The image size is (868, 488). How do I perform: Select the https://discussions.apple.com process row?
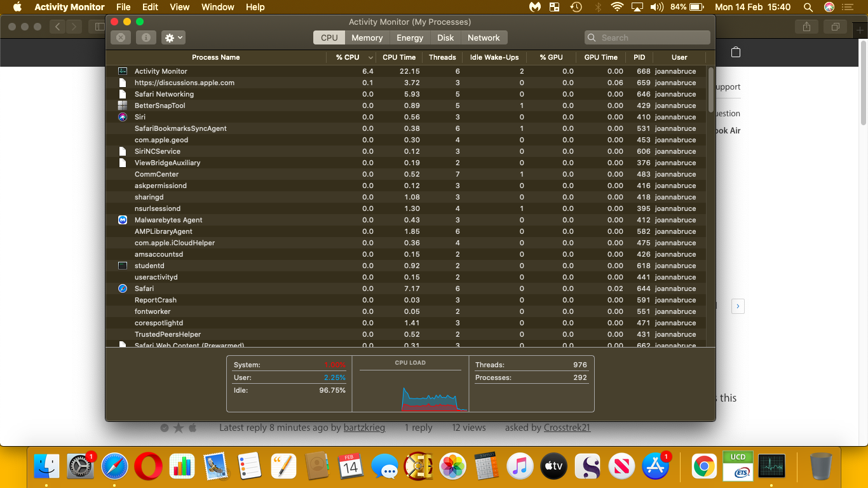point(405,83)
